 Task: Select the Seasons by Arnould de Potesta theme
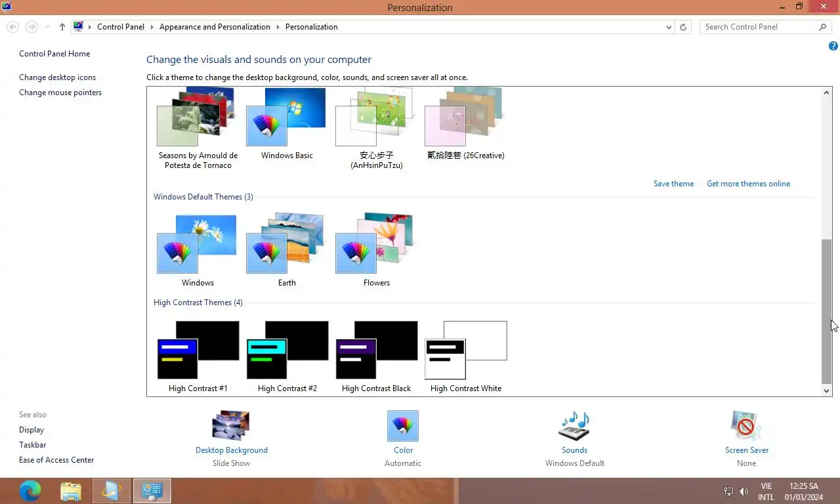pyautogui.click(x=198, y=129)
